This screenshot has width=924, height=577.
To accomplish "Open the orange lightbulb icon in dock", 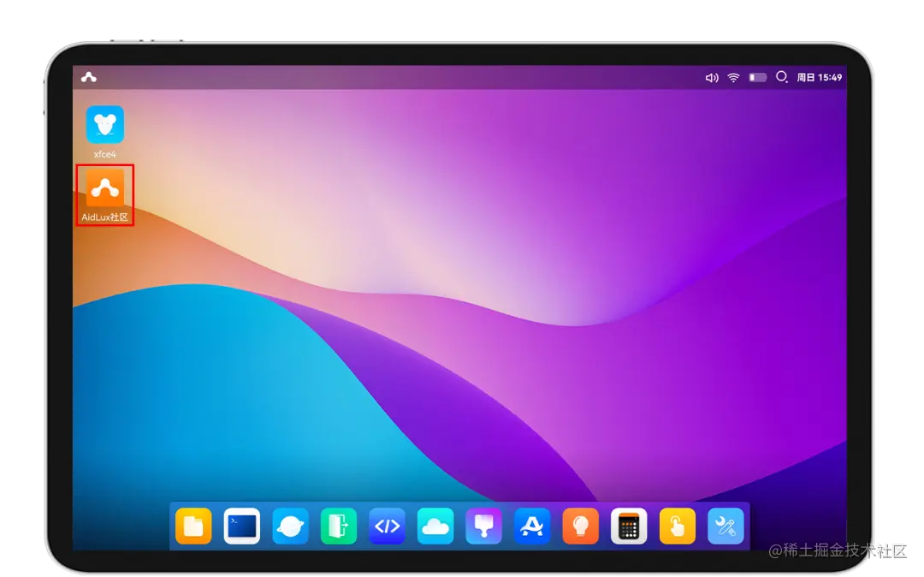I will pyautogui.click(x=580, y=526).
